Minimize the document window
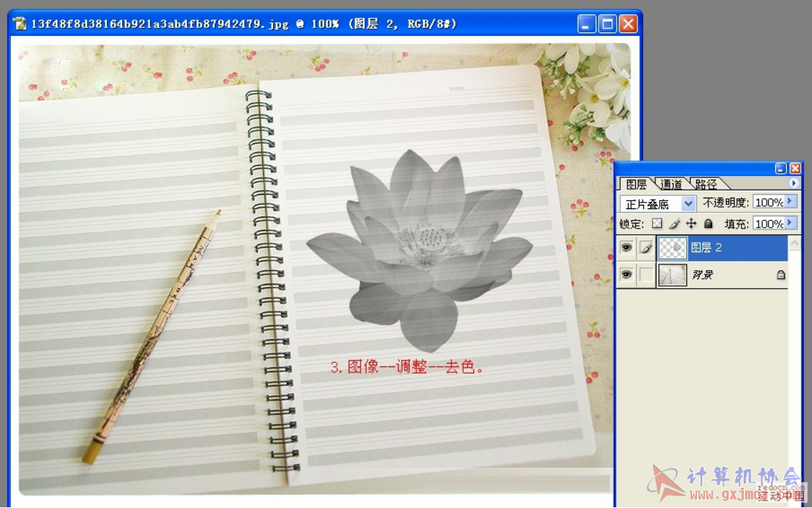 [586, 24]
